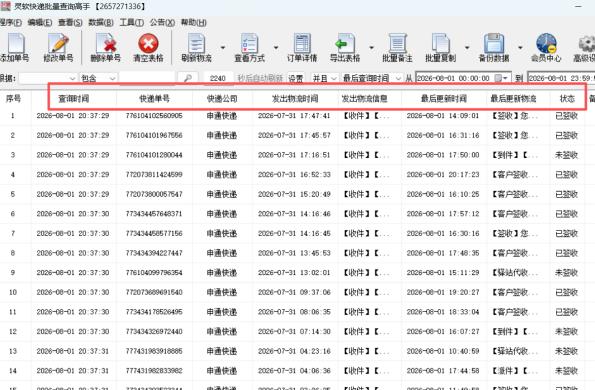Viewport: 595px width, 390px height.
Task: Open the 最后查询时间 dropdown
Action: tap(371, 78)
